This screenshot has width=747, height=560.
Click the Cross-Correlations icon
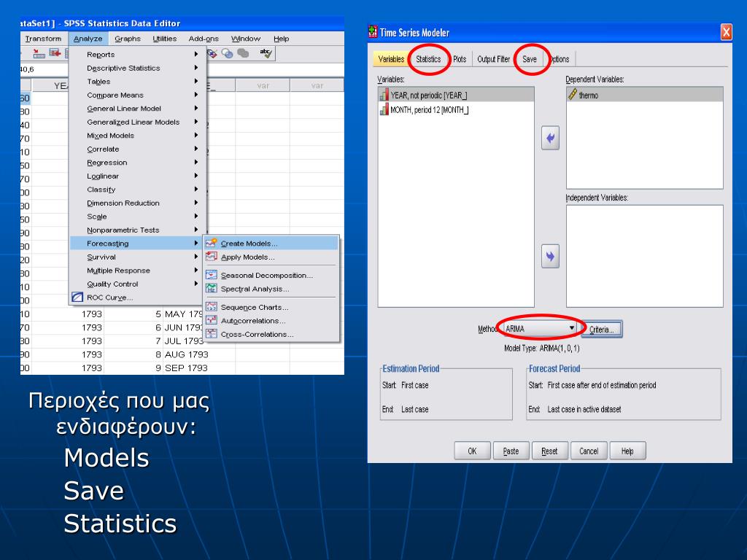pyautogui.click(x=212, y=334)
